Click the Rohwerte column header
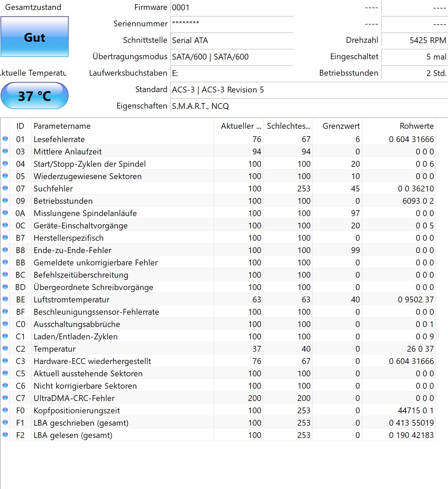Screen dimensions: 448x489 [399, 126]
